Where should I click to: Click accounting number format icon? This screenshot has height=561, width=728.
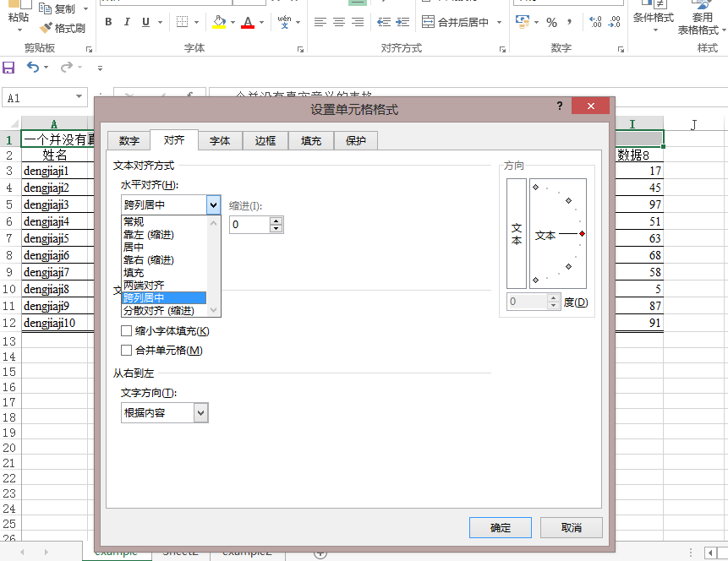click(523, 22)
